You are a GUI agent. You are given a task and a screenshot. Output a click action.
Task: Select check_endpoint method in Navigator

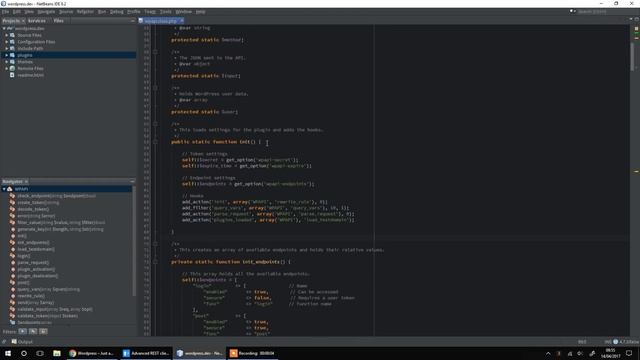point(56,196)
